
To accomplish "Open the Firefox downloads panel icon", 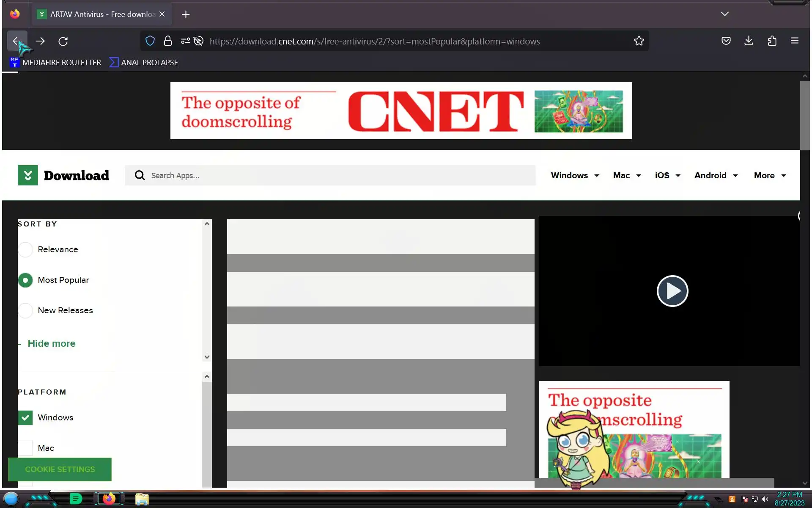I will point(749,41).
